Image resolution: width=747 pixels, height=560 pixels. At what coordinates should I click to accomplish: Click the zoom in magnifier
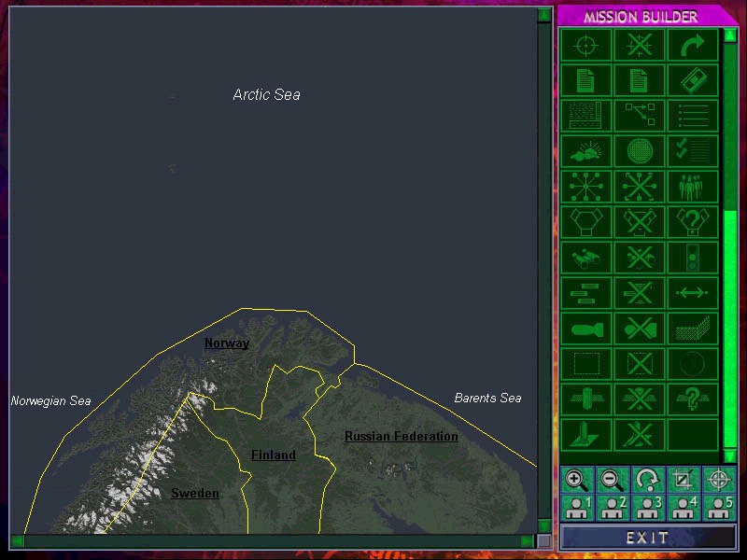pyautogui.click(x=577, y=481)
